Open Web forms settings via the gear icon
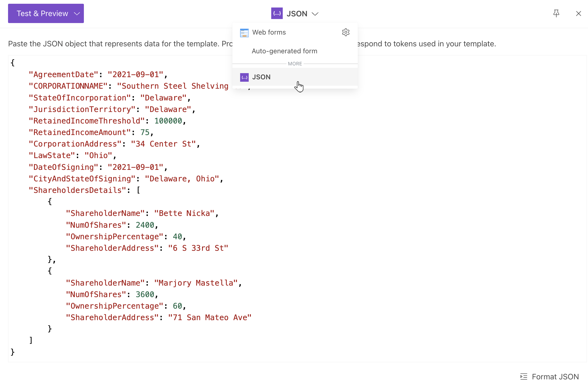 pyautogui.click(x=346, y=32)
